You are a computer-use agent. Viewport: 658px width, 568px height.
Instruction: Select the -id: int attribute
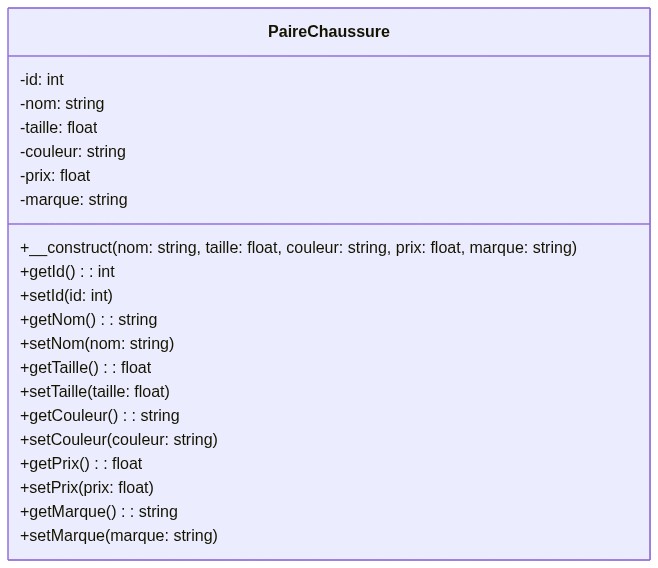pos(42,80)
